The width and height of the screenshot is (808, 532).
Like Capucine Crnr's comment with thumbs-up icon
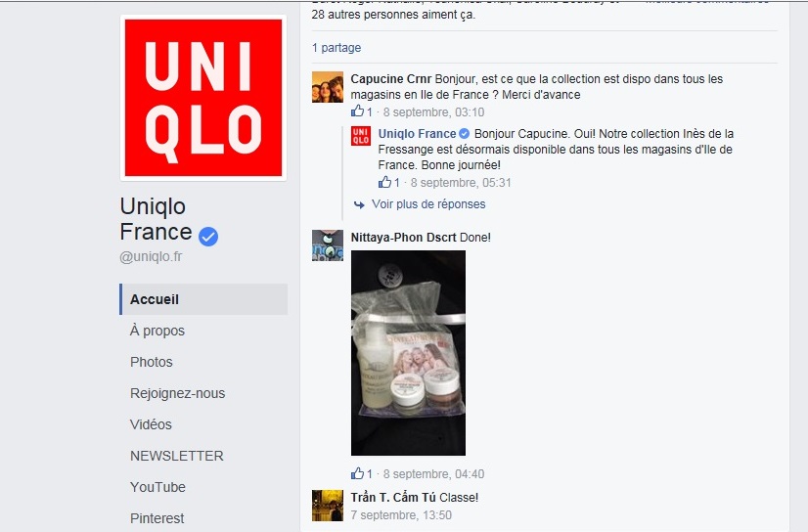(x=357, y=111)
